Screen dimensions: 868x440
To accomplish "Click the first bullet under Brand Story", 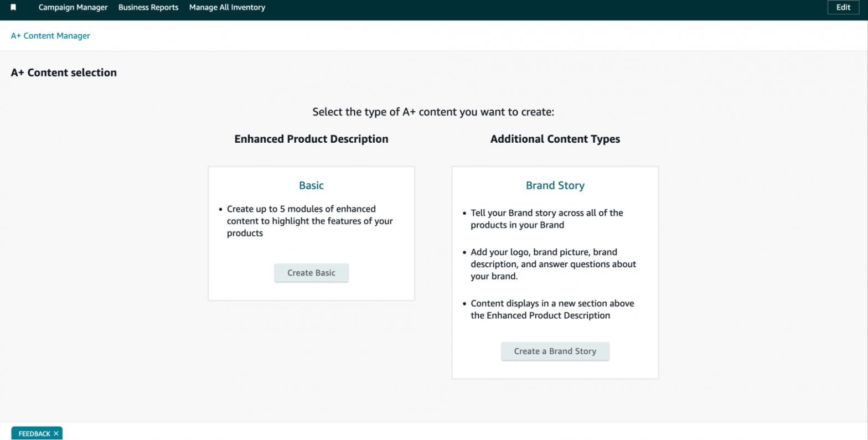I will point(547,219).
